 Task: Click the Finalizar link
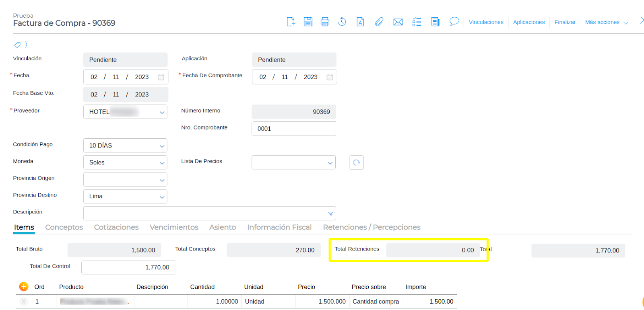click(565, 22)
